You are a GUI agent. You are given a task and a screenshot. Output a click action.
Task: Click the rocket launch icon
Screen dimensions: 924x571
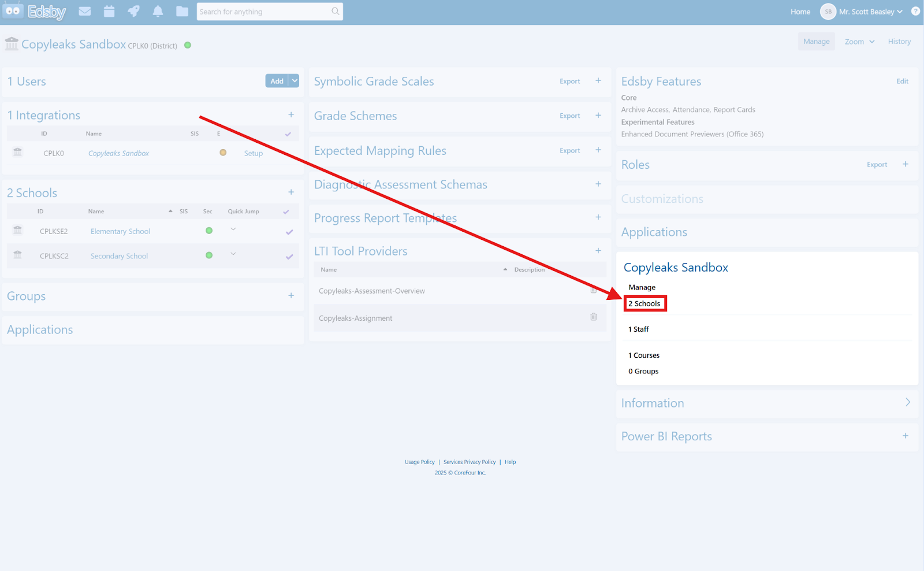133,12
